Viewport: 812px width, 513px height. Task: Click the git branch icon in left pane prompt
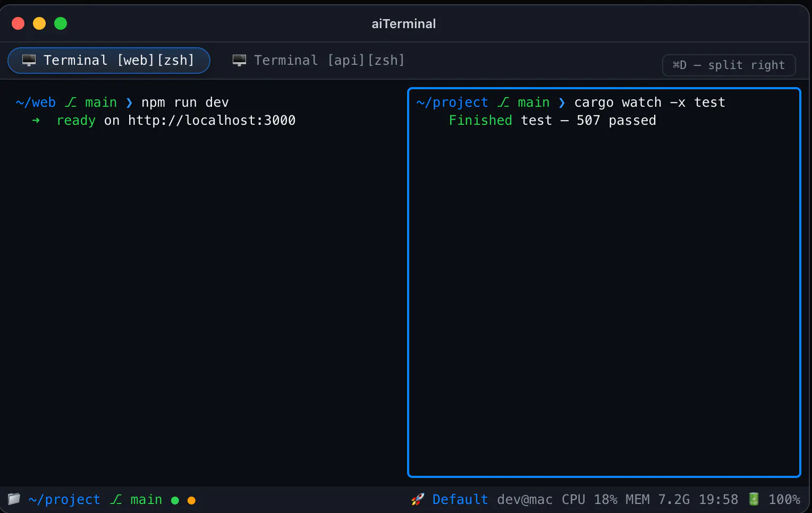71,102
